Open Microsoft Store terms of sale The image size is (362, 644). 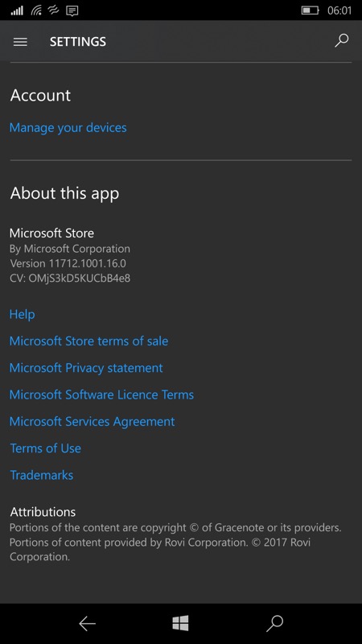point(88,341)
